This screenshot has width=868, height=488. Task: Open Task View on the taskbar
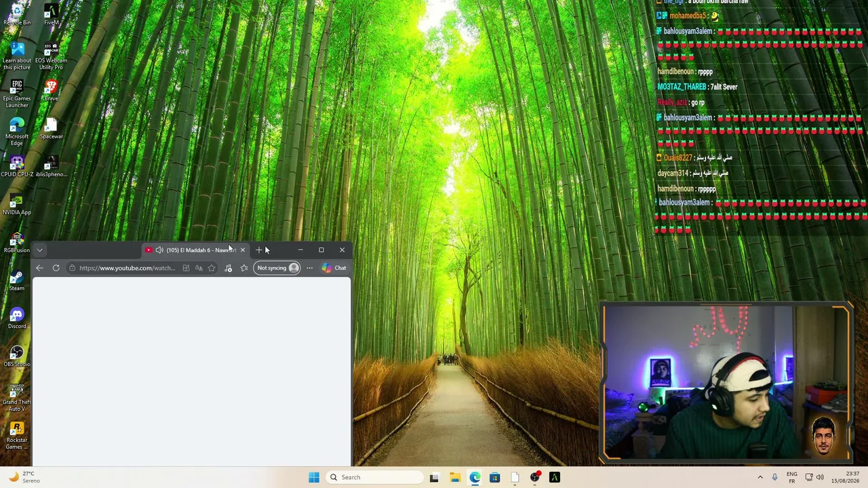click(435, 477)
